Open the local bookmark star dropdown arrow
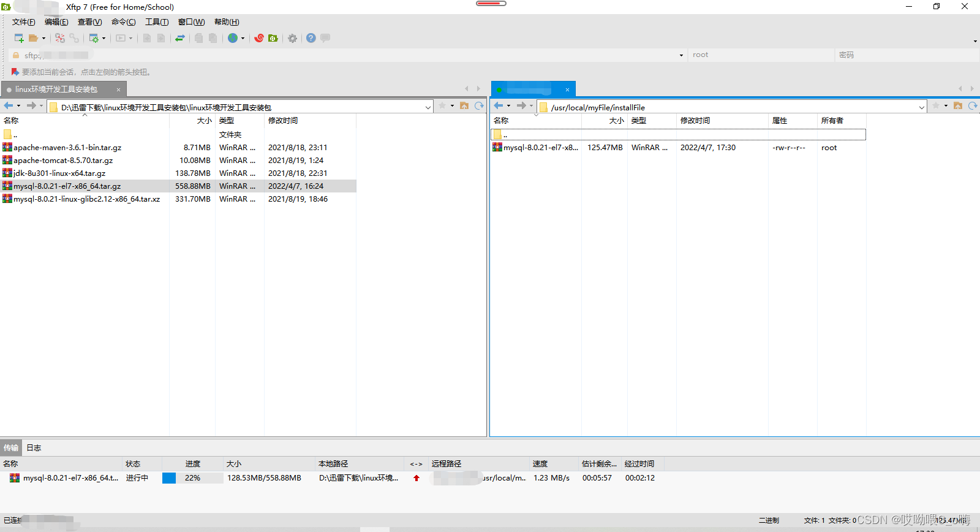 452,105
